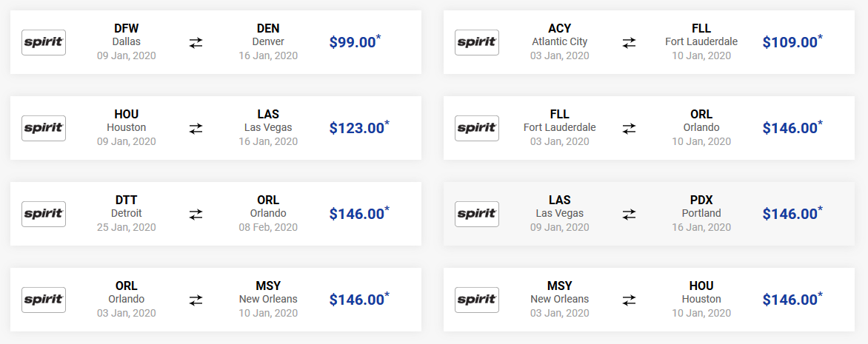Screen dimensions: 868x344
Task: Click the MSY New Orleans destination label
Action: 268,292
